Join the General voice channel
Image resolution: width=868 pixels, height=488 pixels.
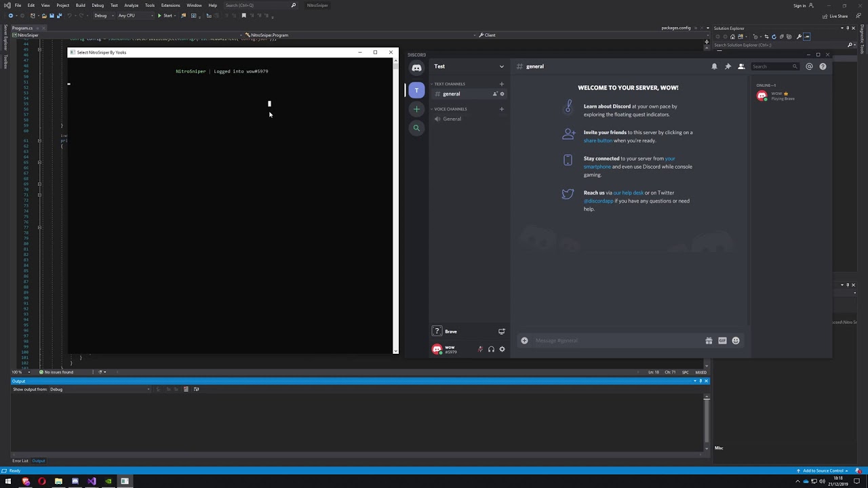point(469,119)
